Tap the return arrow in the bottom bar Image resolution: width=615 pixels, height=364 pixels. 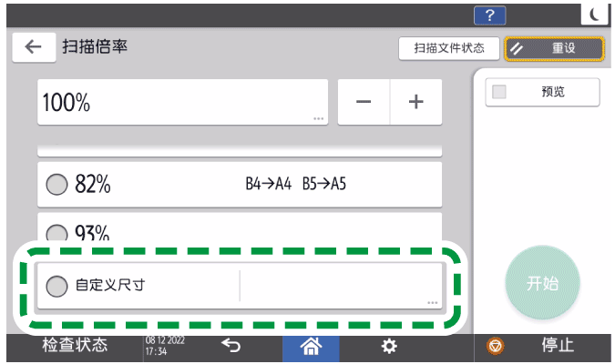pos(231,346)
